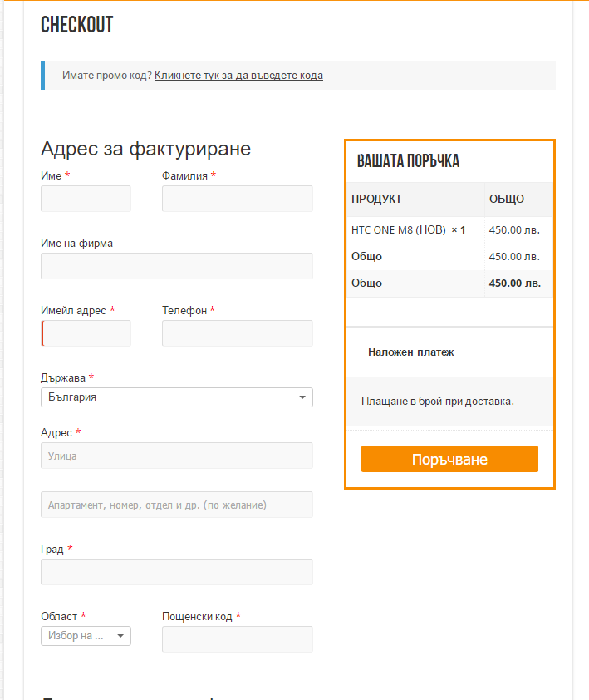Click the bold total '450.00 лв.' value
This screenshot has width=589, height=700.
[x=515, y=283]
